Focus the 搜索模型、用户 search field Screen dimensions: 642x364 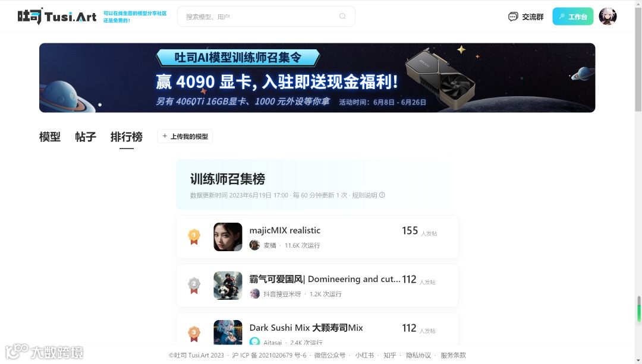266,17
